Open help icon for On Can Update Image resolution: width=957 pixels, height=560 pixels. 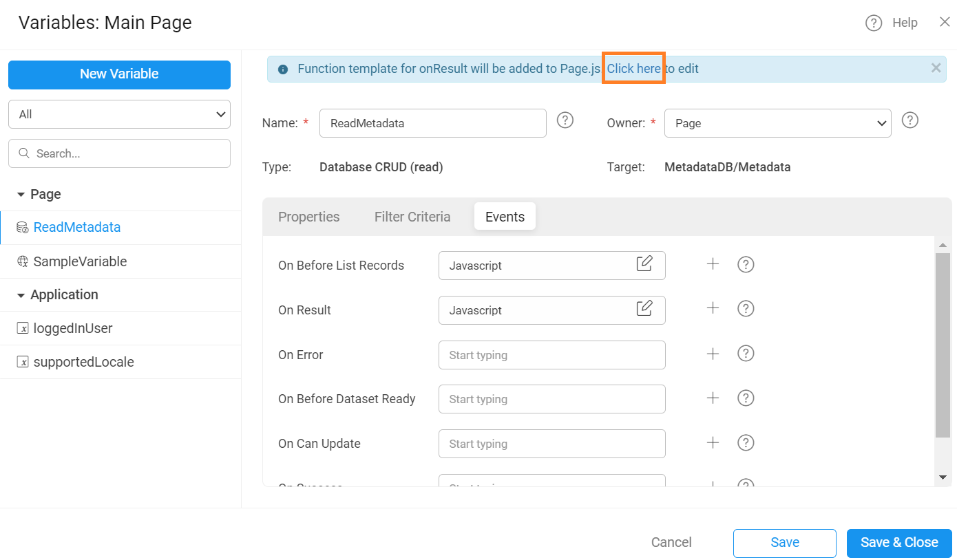pyautogui.click(x=746, y=443)
